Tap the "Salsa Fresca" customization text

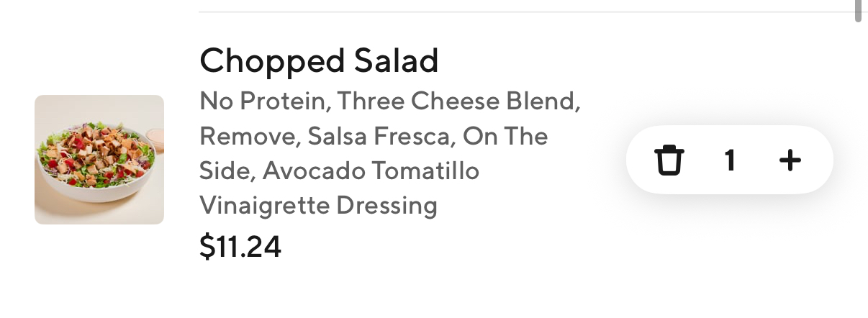[x=381, y=136]
